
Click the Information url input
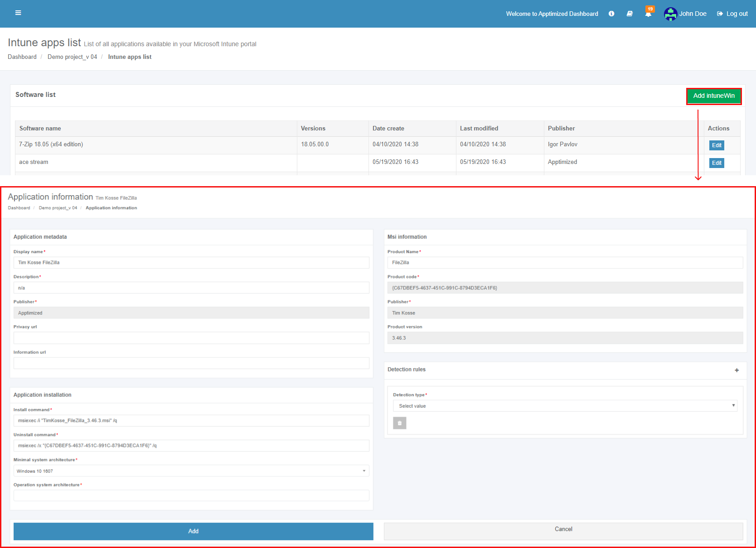click(x=191, y=363)
